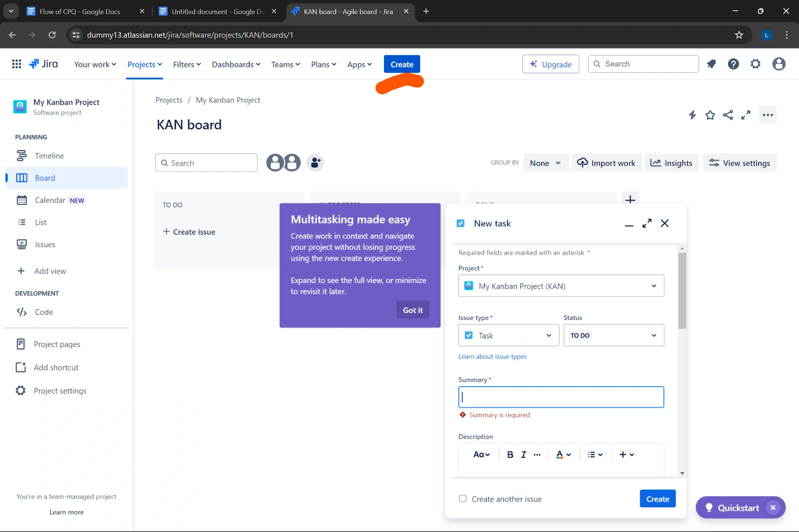Viewport: 799px width, 532px height.
Task: Open board automation via lightning bolt icon
Action: tap(692, 115)
